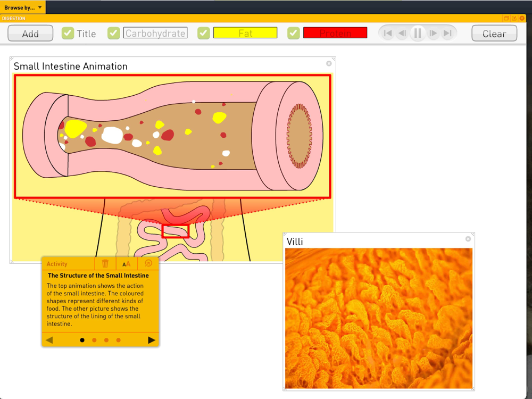
Task: Go to next Activity page
Action: (152, 340)
